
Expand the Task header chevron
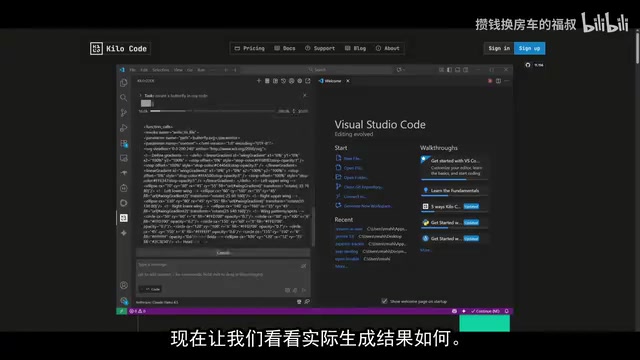coord(141,96)
